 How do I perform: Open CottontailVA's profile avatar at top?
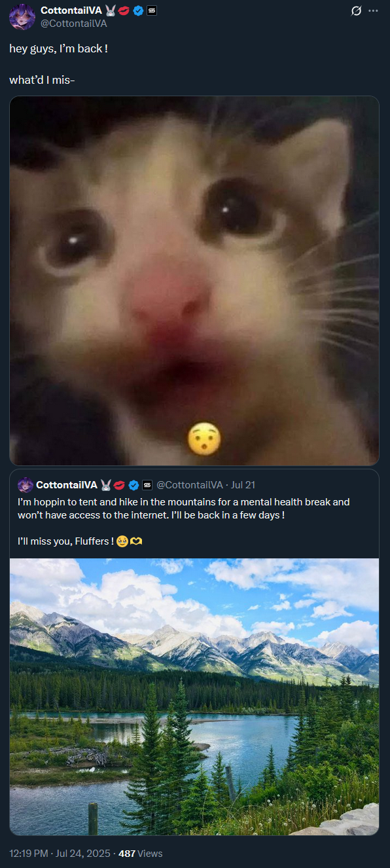point(22,16)
